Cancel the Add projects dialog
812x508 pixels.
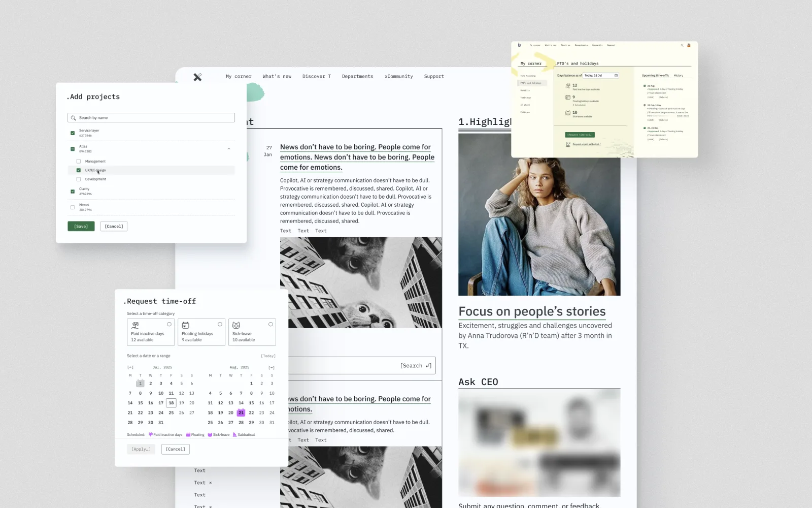click(x=114, y=227)
